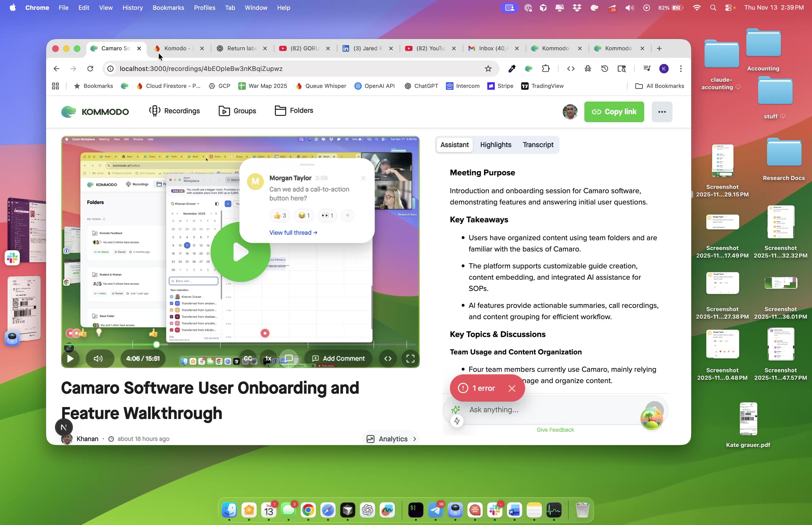Image resolution: width=812 pixels, height=525 pixels.
Task: Click the Kommodo logo
Action: click(x=95, y=112)
